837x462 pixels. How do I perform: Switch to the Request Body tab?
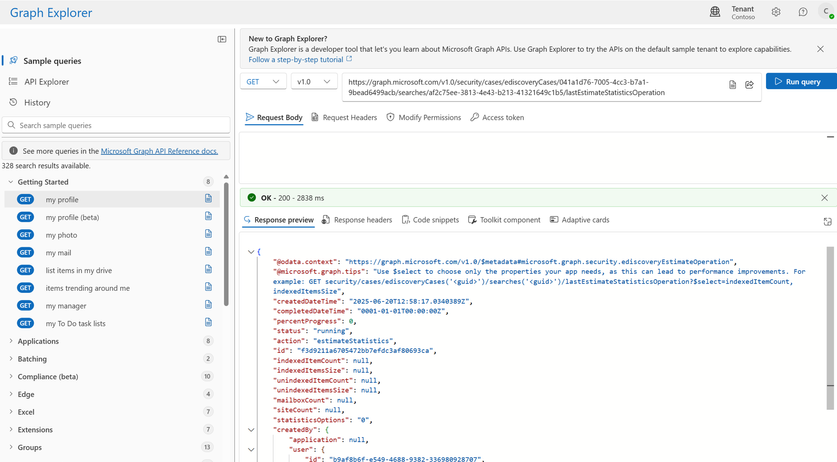[x=274, y=118]
